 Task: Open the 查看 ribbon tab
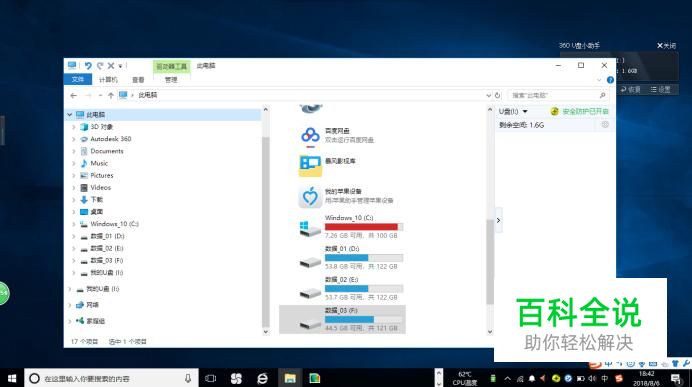(138, 79)
